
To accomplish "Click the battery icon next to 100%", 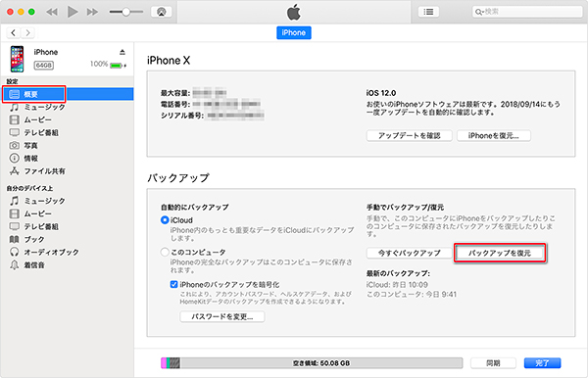I will pos(117,66).
